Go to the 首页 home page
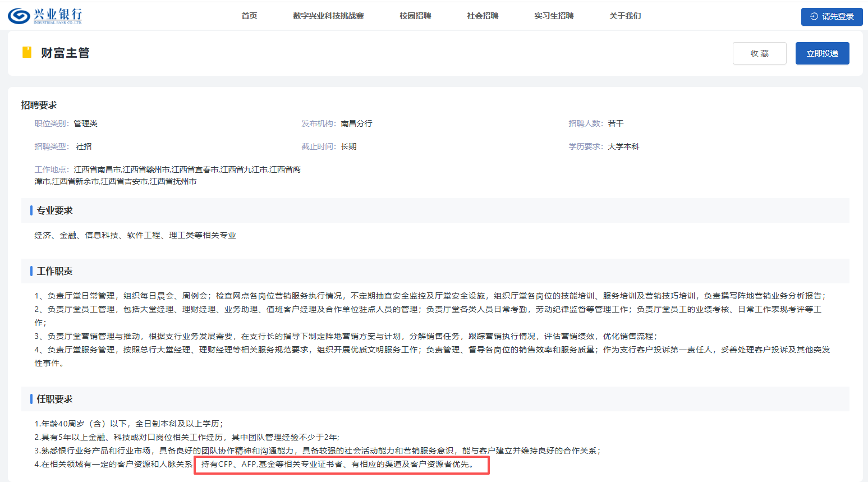The width and height of the screenshot is (868, 482). (x=249, y=16)
